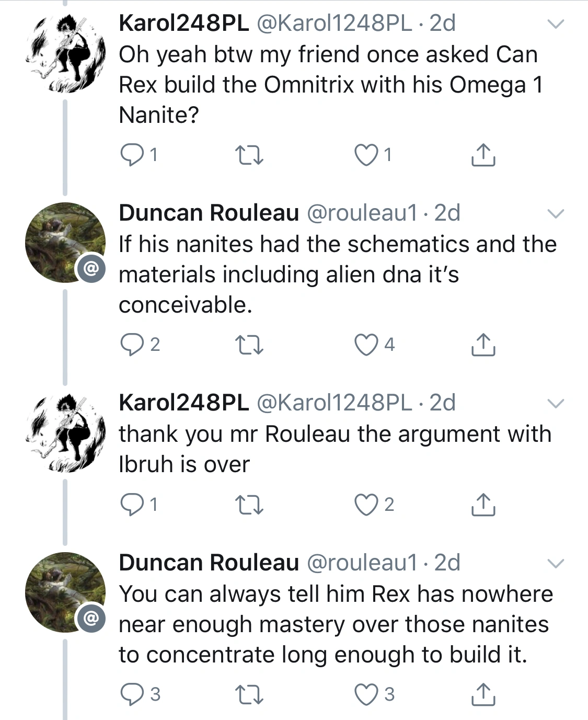Viewport: 588px width, 720px height.
Task: Tap Duncan Rouleau's avatar on the last tweet
Action: pyautogui.click(x=65, y=592)
